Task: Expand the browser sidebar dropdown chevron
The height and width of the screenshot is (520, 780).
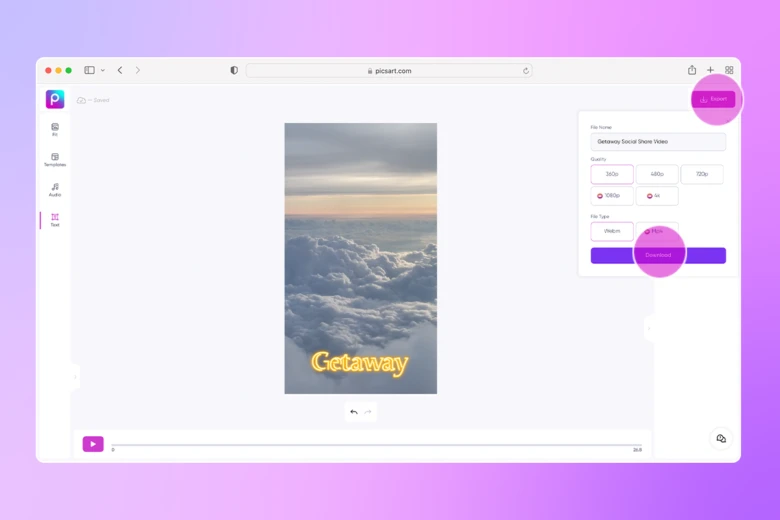Action: (103, 71)
